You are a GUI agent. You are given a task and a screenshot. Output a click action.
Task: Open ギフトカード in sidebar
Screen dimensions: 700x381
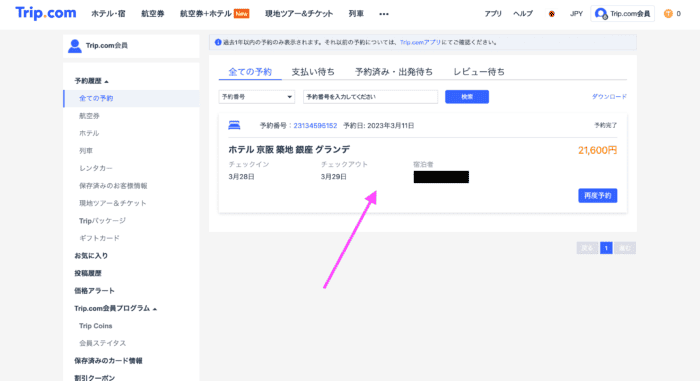[x=99, y=238]
